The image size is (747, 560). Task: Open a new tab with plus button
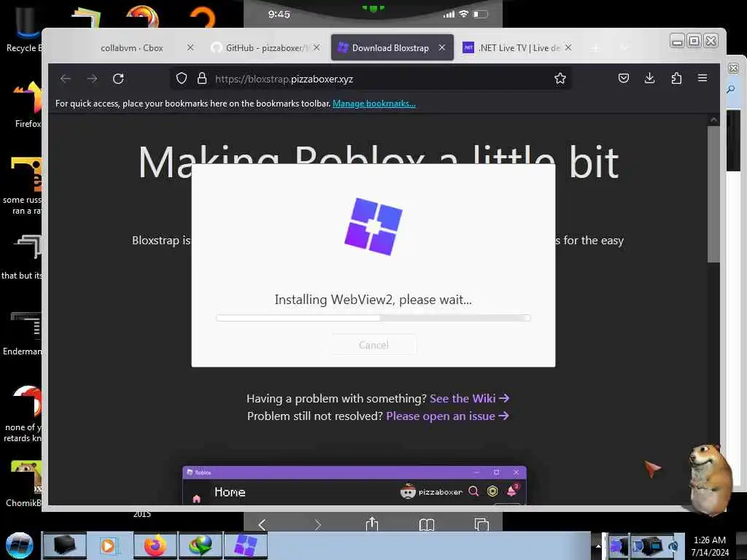pyautogui.click(x=595, y=47)
